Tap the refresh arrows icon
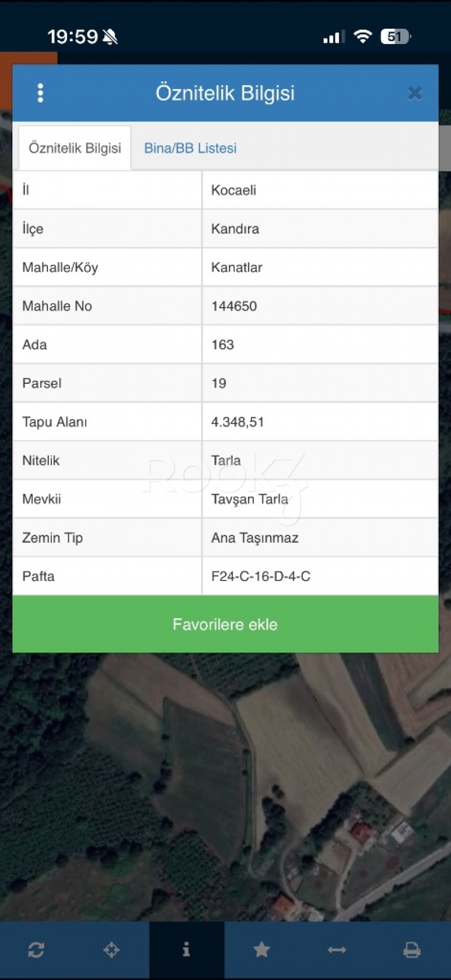The height and width of the screenshot is (980, 451). point(36,950)
